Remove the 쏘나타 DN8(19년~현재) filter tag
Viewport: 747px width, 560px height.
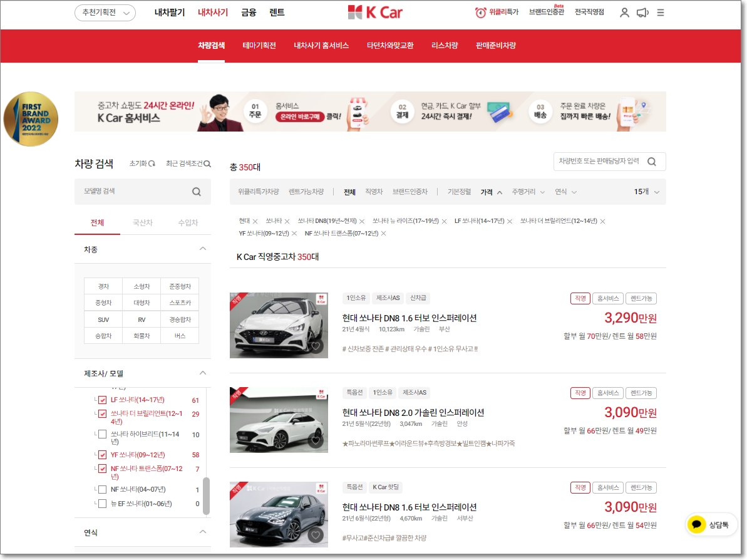[x=361, y=221]
